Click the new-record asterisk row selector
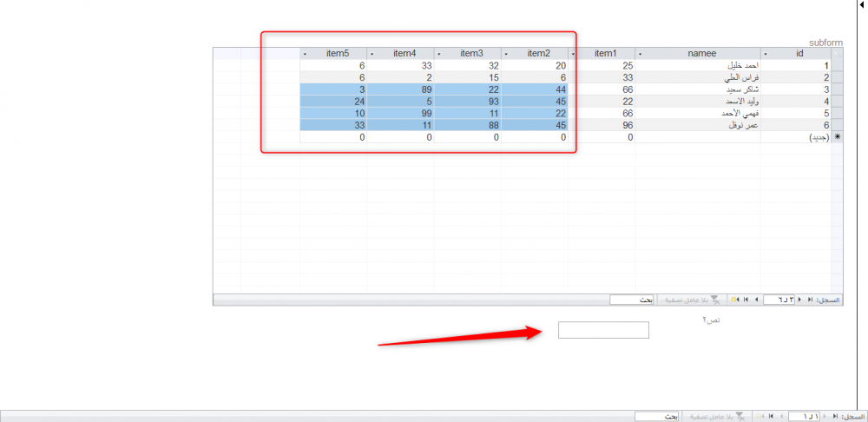The width and height of the screenshot is (868, 422). [837, 137]
